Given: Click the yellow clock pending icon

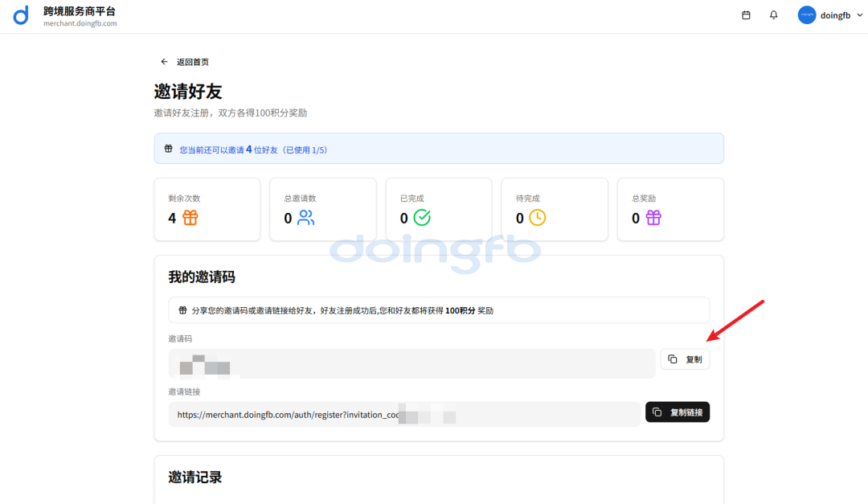Looking at the screenshot, I should pos(537,218).
